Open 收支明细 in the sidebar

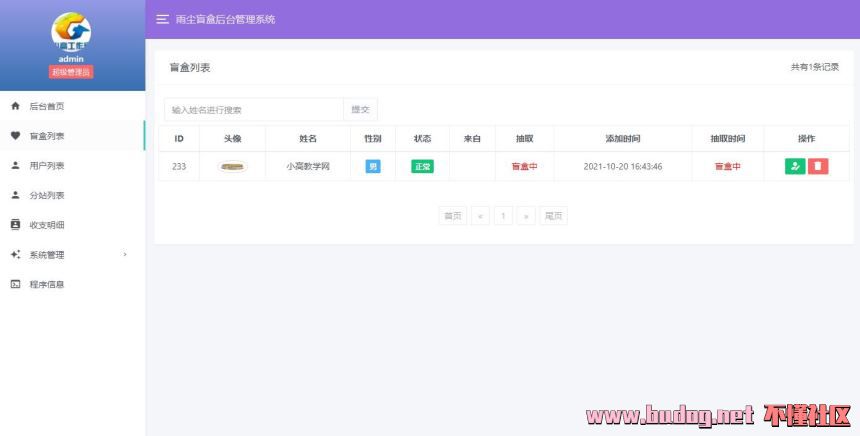(72, 224)
